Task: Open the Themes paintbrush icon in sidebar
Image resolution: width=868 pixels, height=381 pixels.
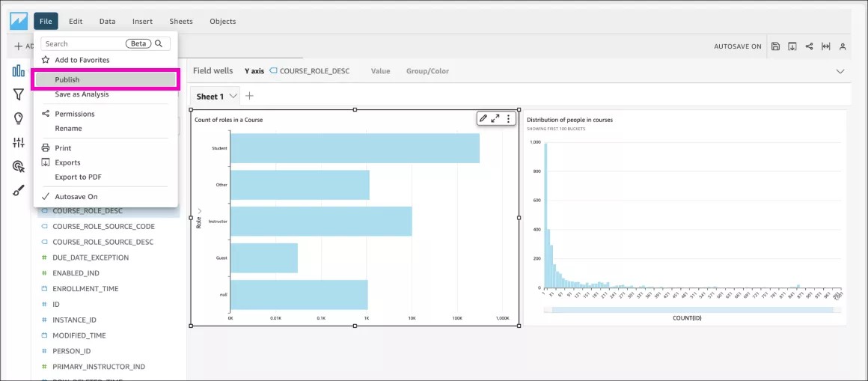Action: pos(18,190)
